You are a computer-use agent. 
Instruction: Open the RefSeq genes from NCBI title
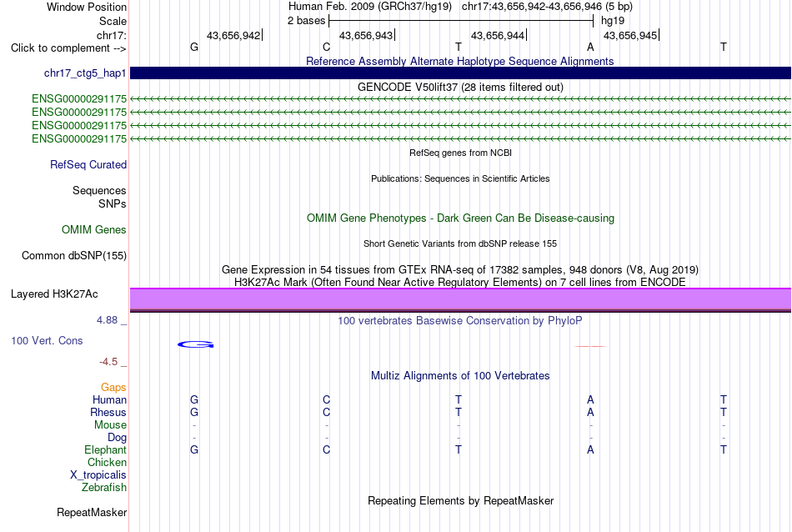point(460,153)
